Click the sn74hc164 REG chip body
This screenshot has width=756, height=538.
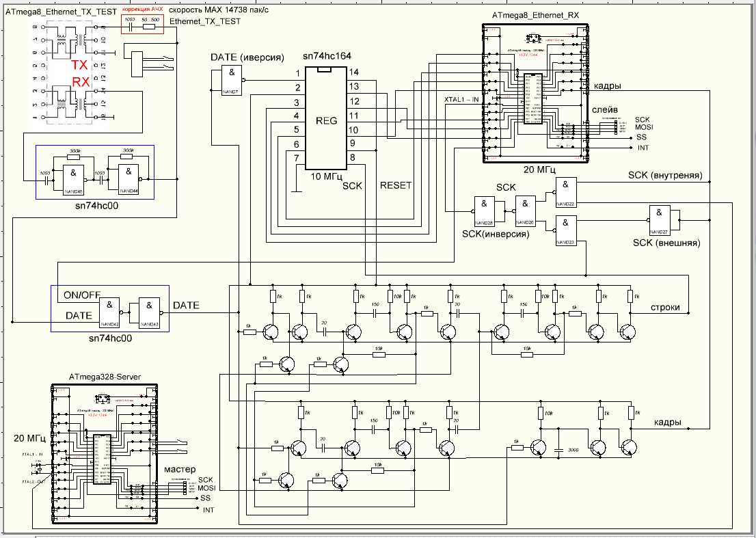[327, 119]
